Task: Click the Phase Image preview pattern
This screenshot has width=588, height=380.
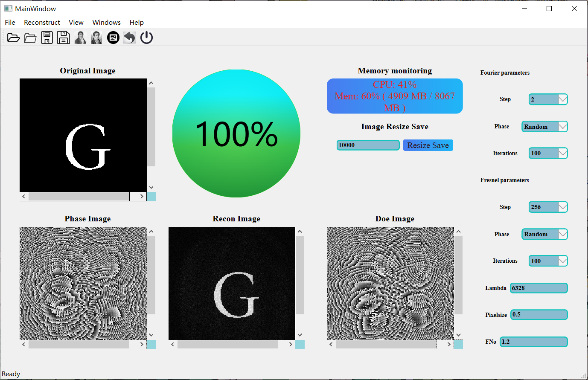Action: click(83, 283)
